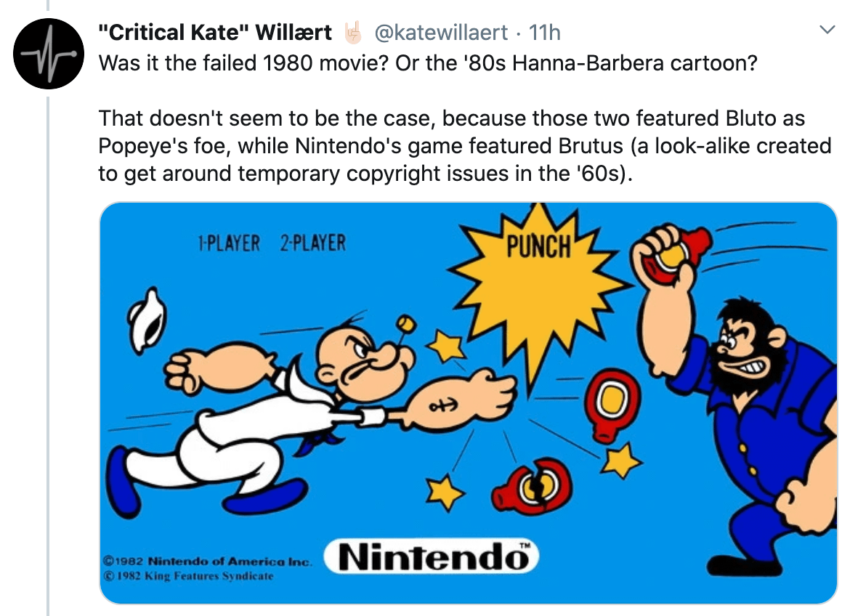Viewport: 850px width, 616px height.
Task: Click the rock-hand emoji beside the name
Action: [353, 33]
